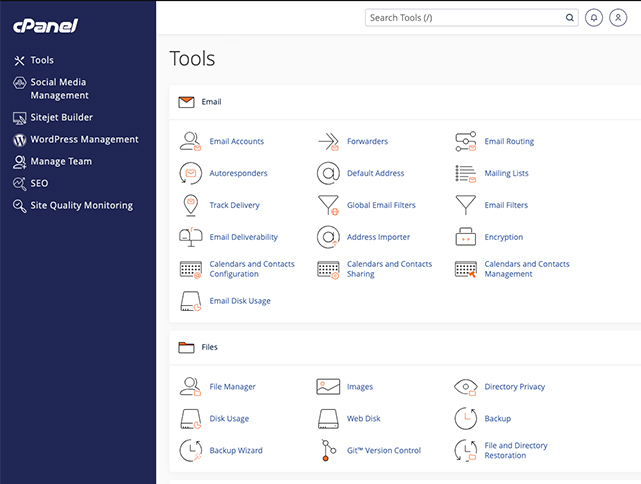Viewport: 641px width, 484px height.
Task: Click the Email Accounts icon
Action: tap(190, 141)
